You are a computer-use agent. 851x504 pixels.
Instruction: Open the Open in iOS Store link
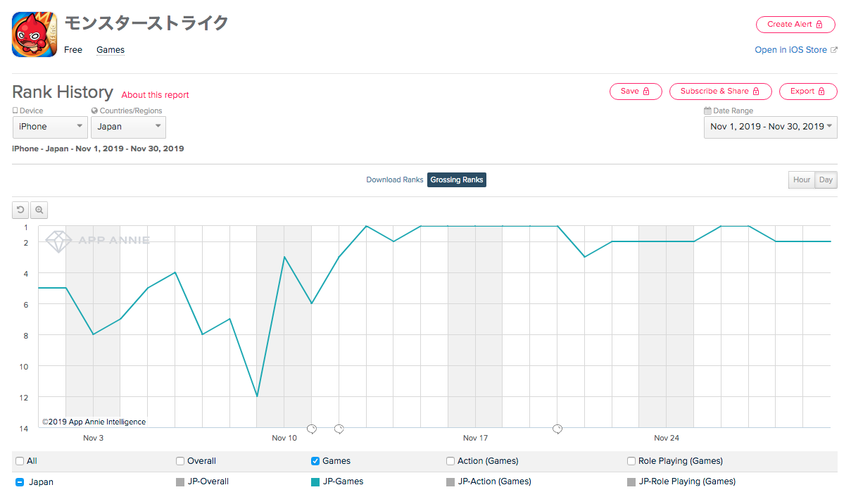click(x=790, y=50)
